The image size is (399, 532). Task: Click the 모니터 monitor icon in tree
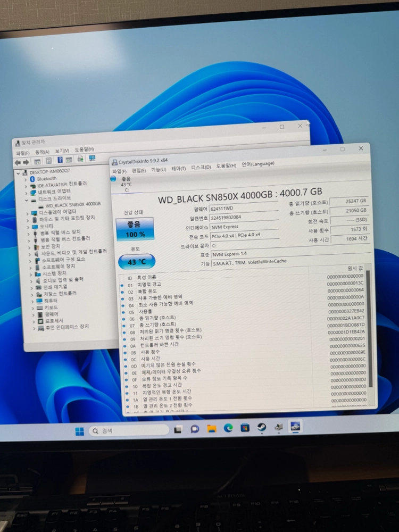[x=35, y=226]
